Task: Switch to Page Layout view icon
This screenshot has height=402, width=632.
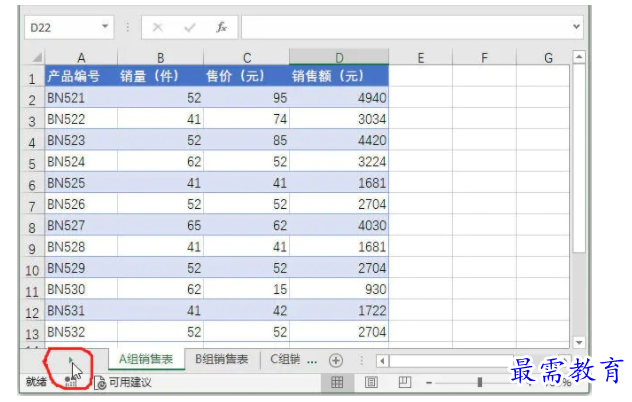Action: (371, 382)
